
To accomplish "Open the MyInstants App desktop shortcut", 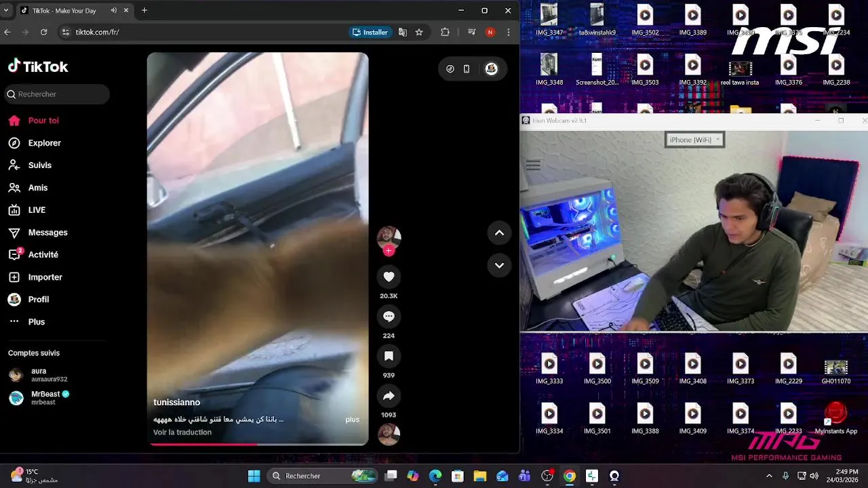I will coord(835,418).
